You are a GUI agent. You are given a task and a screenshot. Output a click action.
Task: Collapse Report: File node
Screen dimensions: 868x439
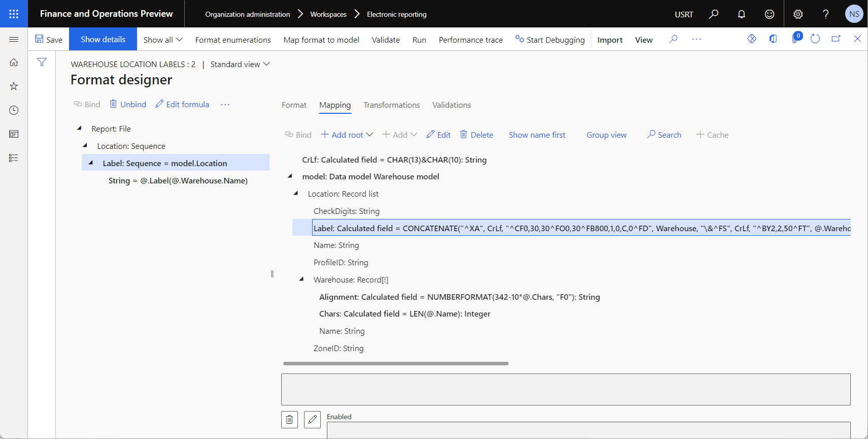tap(79, 129)
